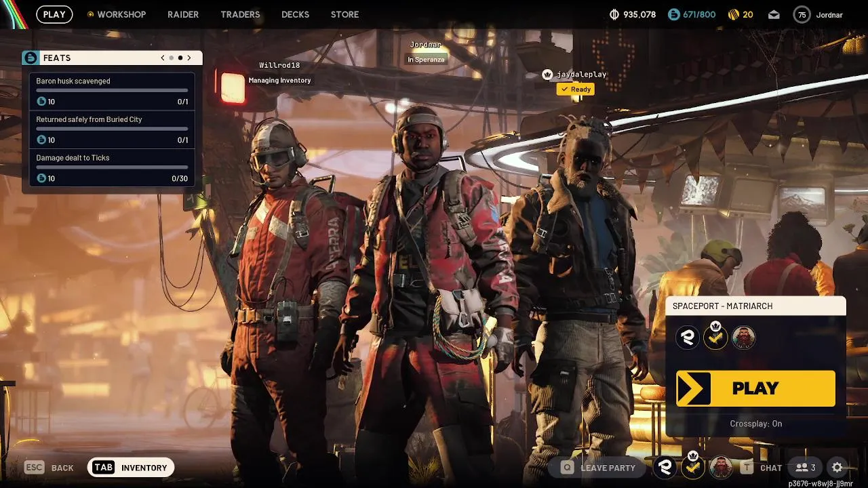Go to previous Feats page arrow
868x488 pixels.
coord(163,58)
